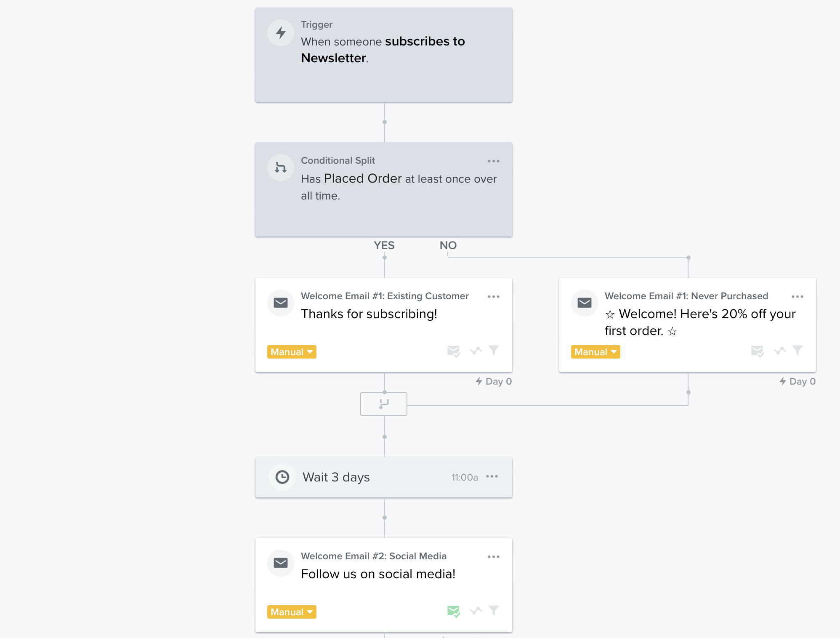The width and height of the screenshot is (840, 638).
Task: Open more options menu on Wait 3 days
Action: (x=492, y=476)
